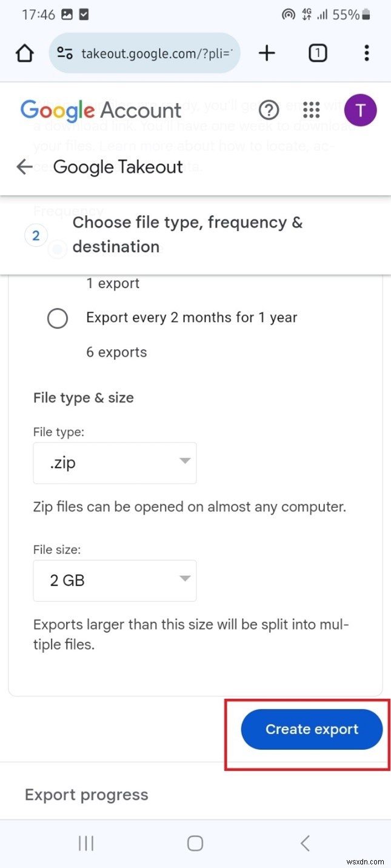
Task: Open a new tab with plus icon
Action: coord(267,53)
